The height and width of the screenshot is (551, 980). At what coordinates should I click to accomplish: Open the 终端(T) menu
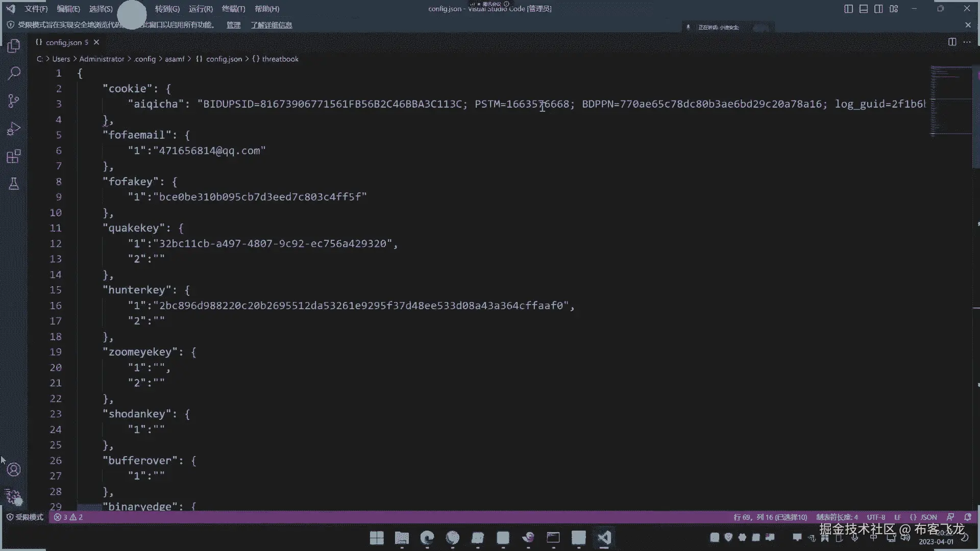tap(233, 9)
